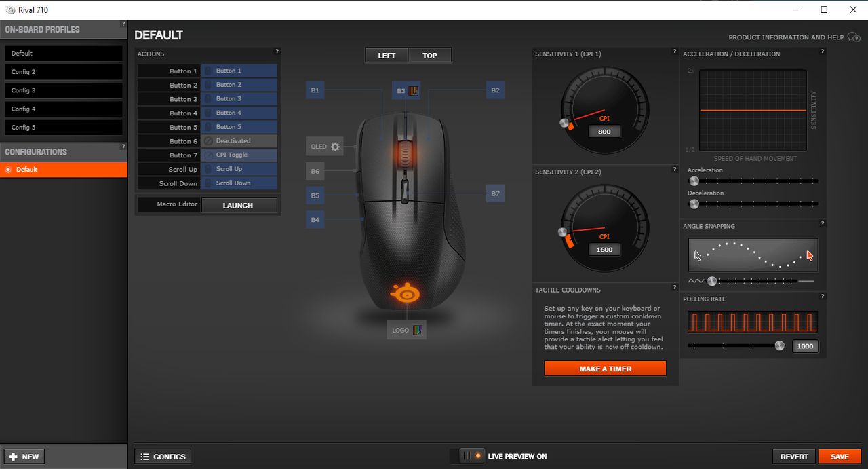Open Button 6 Deactivated action selector
Viewport: 868px width, 469px height.
pos(239,141)
